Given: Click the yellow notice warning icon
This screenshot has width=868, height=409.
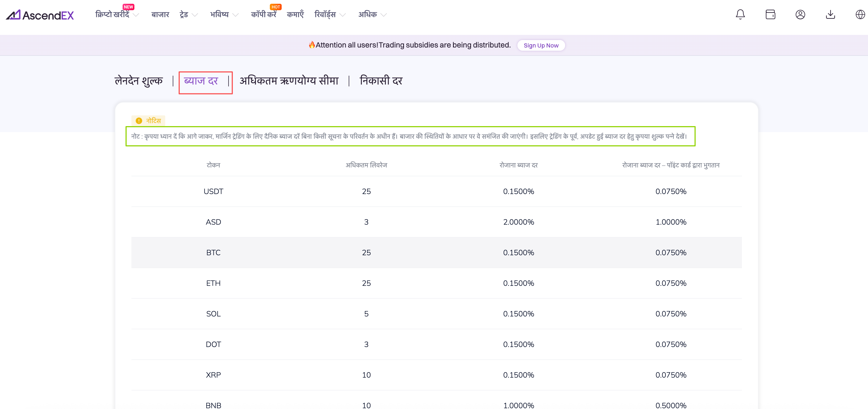Looking at the screenshot, I should point(139,121).
